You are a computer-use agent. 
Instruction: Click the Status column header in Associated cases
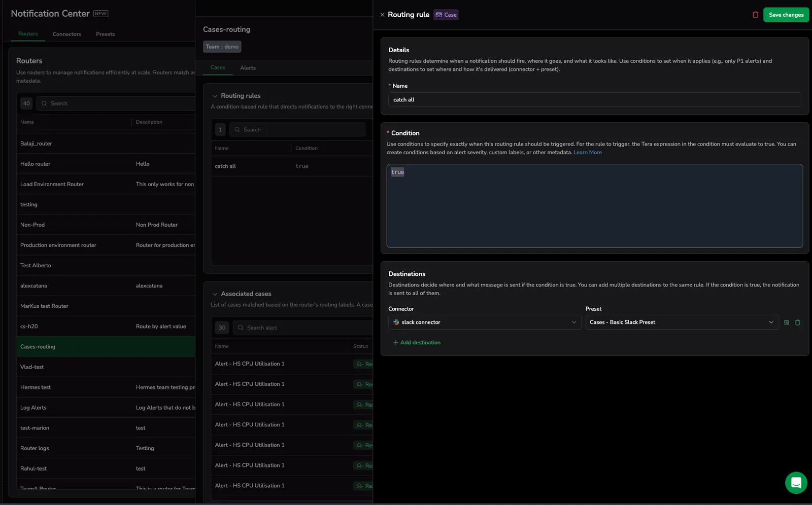click(x=361, y=347)
